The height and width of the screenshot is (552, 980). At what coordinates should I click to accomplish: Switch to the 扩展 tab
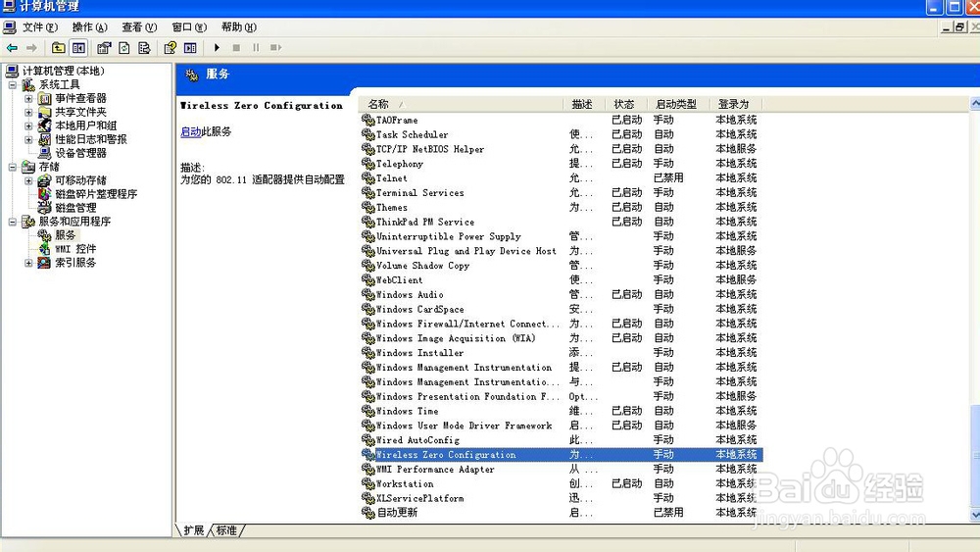point(193,530)
